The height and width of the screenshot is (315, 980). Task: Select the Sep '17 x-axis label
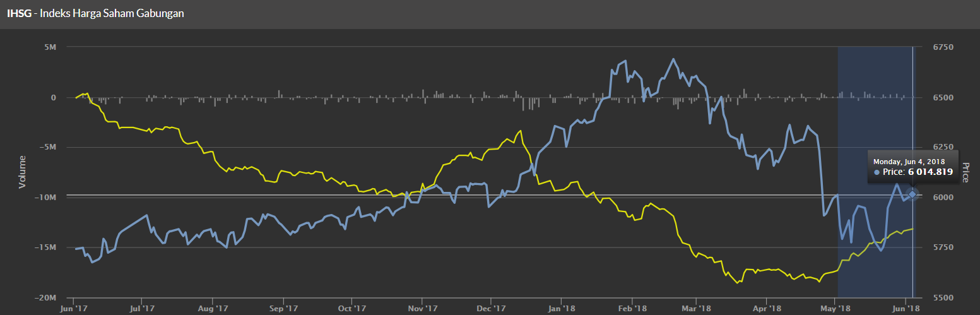point(283,309)
